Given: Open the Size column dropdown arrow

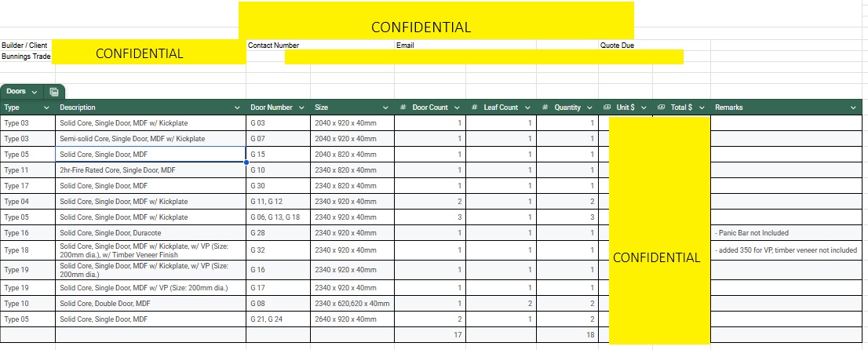Looking at the screenshot, I should (x=386, y=108).
